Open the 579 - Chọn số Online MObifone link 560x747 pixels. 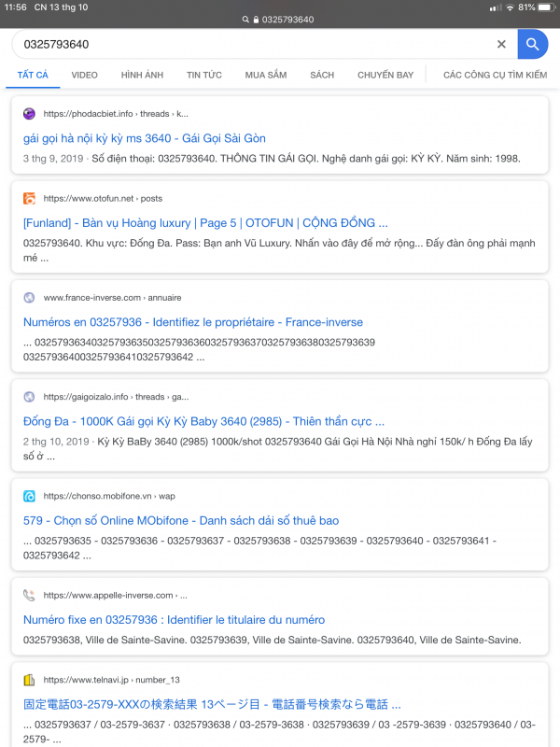coord(181,520)
